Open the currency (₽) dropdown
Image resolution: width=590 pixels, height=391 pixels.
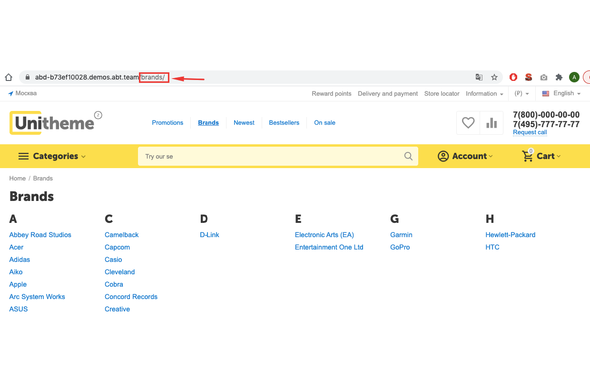(522, 93)
